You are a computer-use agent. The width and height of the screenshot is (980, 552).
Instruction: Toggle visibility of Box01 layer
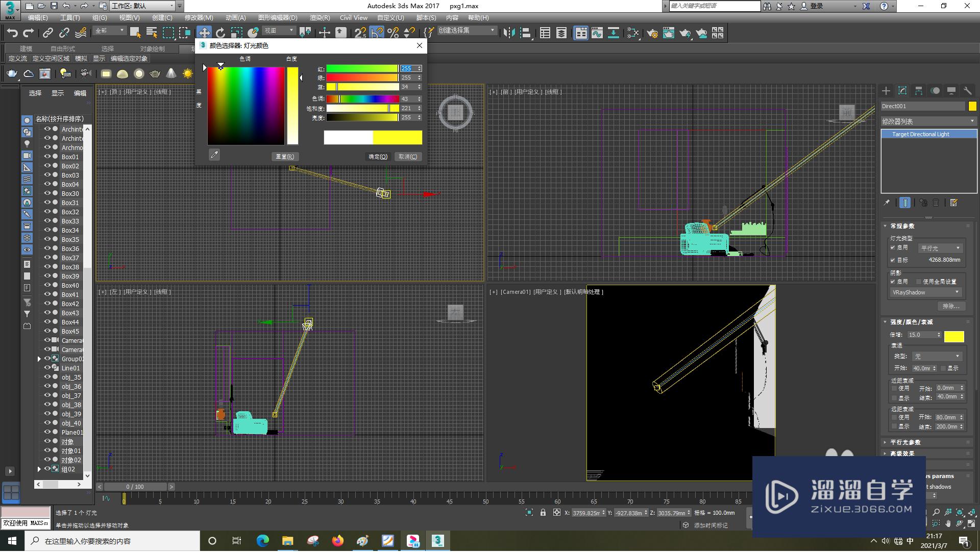[x=45, y=156]
